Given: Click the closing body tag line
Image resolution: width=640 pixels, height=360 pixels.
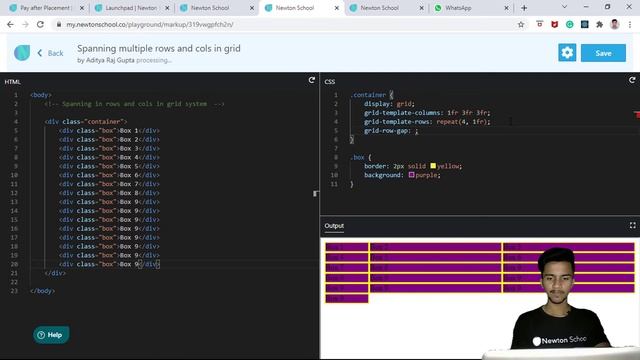Looking at the screenshot, I should pos(42,291).
